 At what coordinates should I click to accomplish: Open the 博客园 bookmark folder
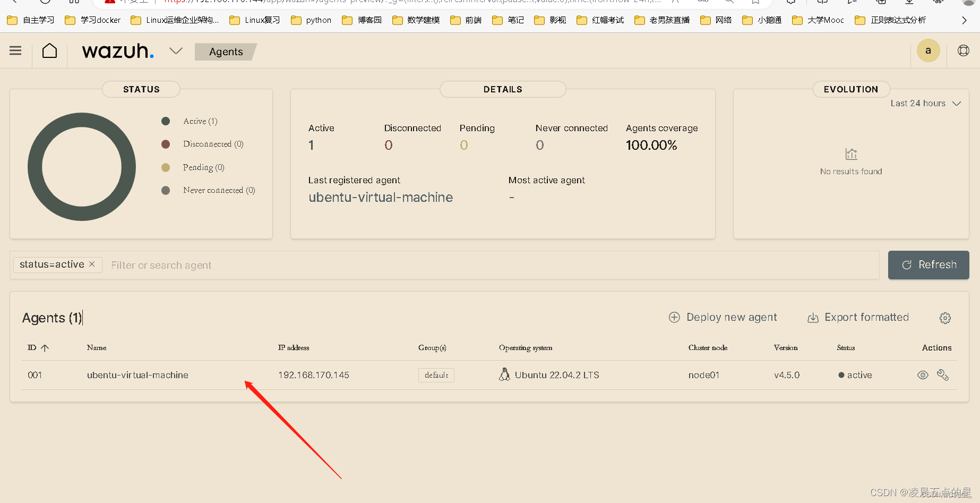click(362, 20)
